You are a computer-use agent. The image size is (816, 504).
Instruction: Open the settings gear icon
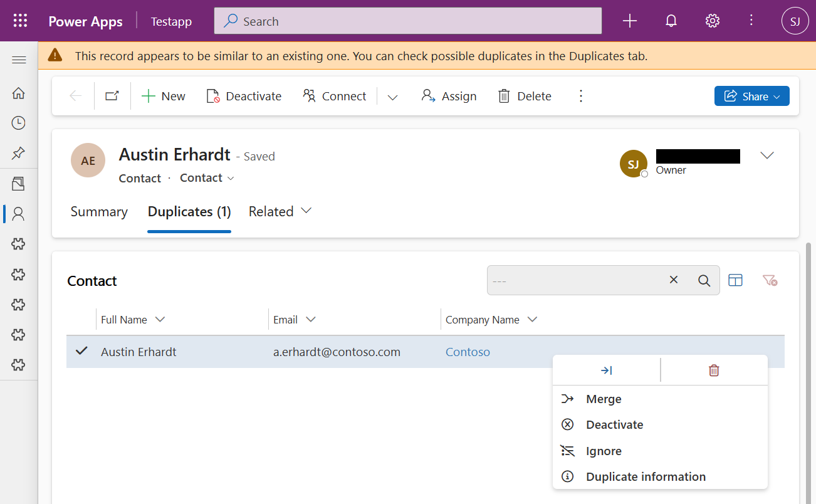pyautogui.click(x=712, y=21)
